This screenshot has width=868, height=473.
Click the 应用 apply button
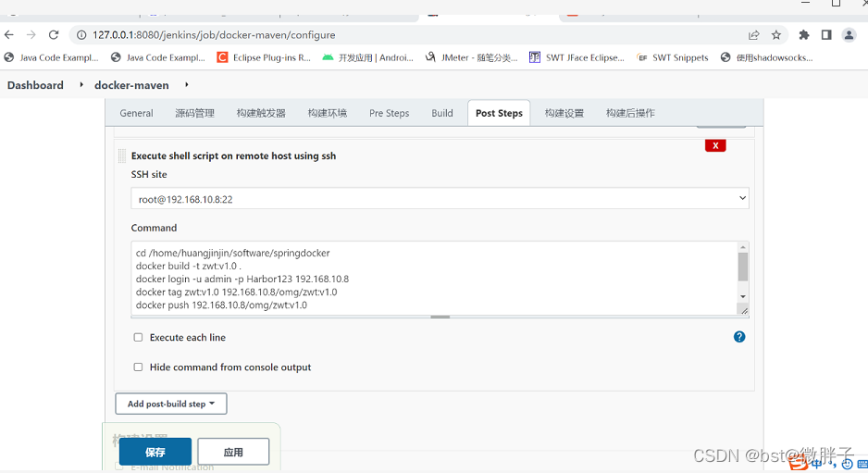coord(233,452)
